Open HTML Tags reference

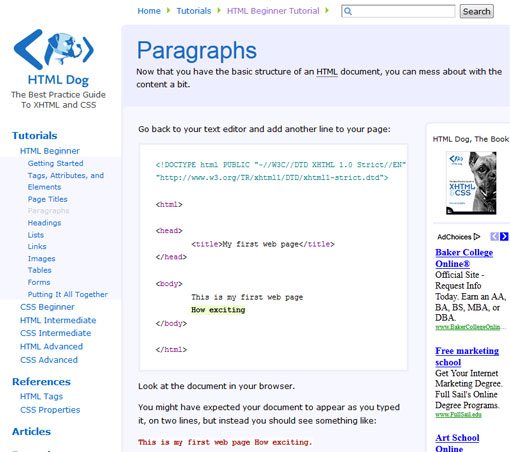pyautogui.click(x=41, y=396)
